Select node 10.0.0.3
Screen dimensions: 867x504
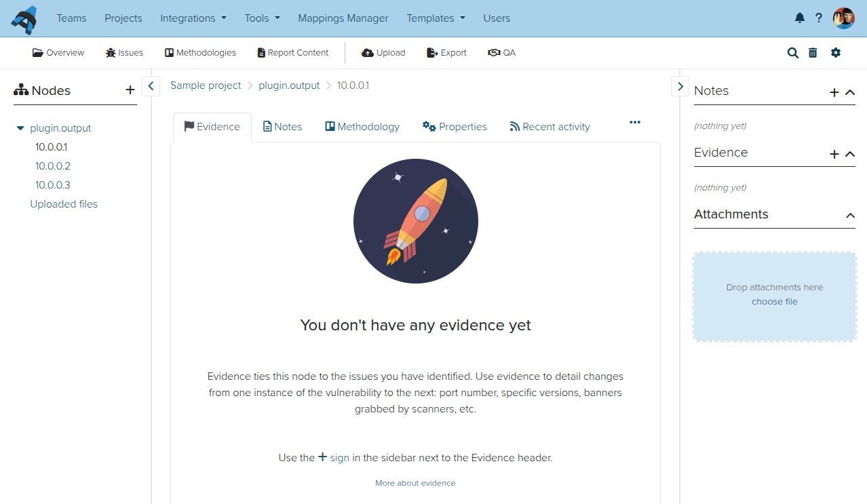pos(53,185)
